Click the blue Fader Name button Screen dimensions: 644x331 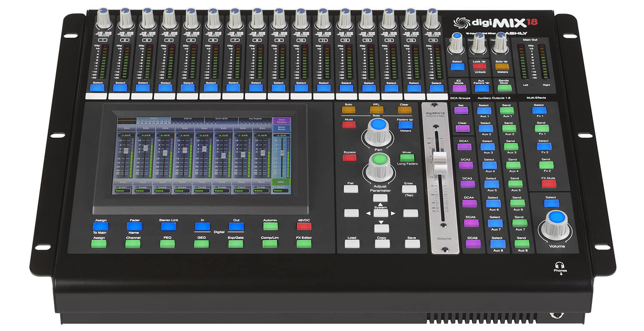click(134, 226)
